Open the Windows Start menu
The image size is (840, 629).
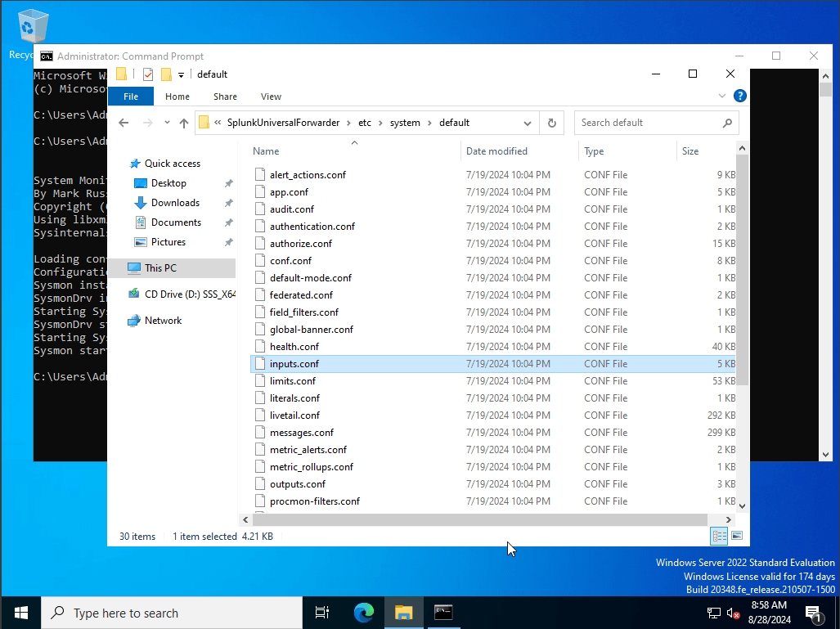click(21, 613)
